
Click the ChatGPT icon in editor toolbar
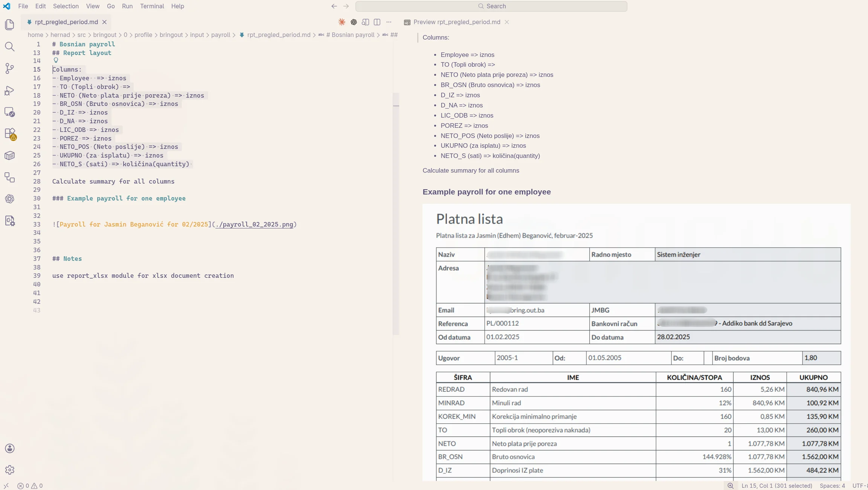354,22
